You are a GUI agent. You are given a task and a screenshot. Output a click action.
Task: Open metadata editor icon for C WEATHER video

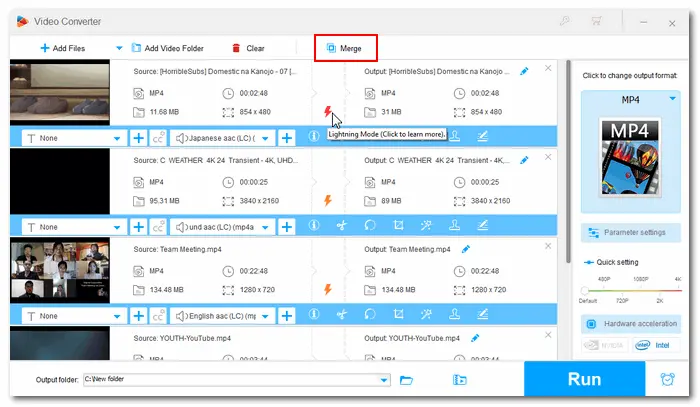pyautogui.click(x=483, y=225)
